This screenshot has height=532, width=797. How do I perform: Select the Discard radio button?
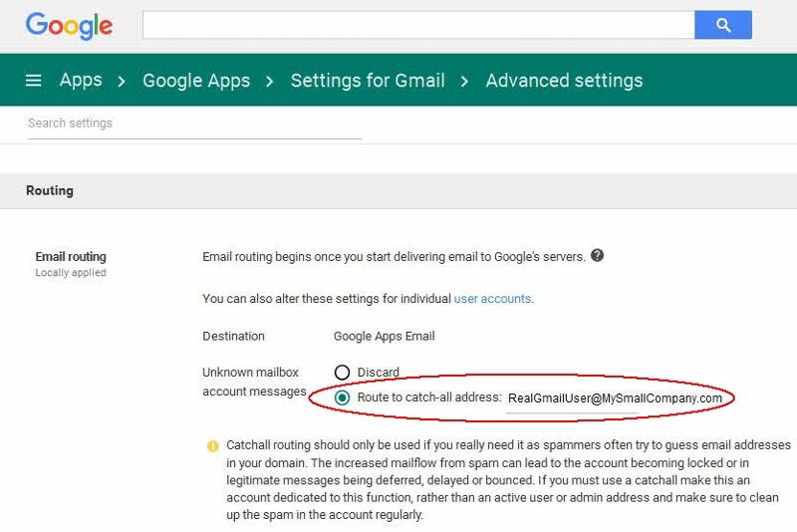pyautogui.click(x=342, y=373)
